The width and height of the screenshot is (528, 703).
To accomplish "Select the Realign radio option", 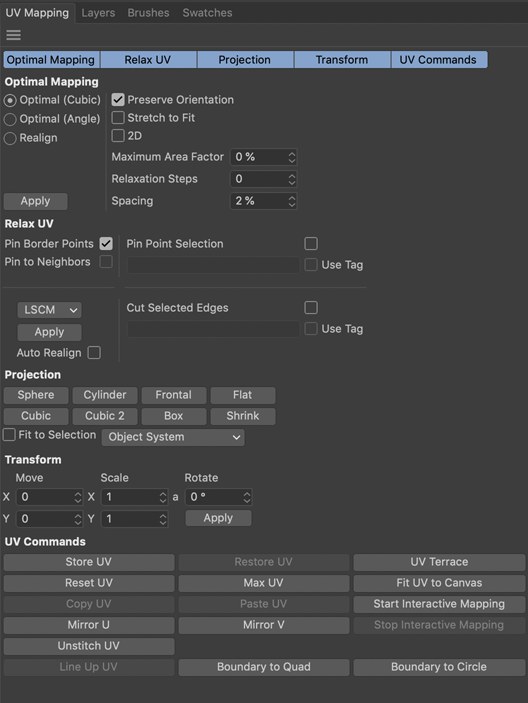I will tap(10, 139).
